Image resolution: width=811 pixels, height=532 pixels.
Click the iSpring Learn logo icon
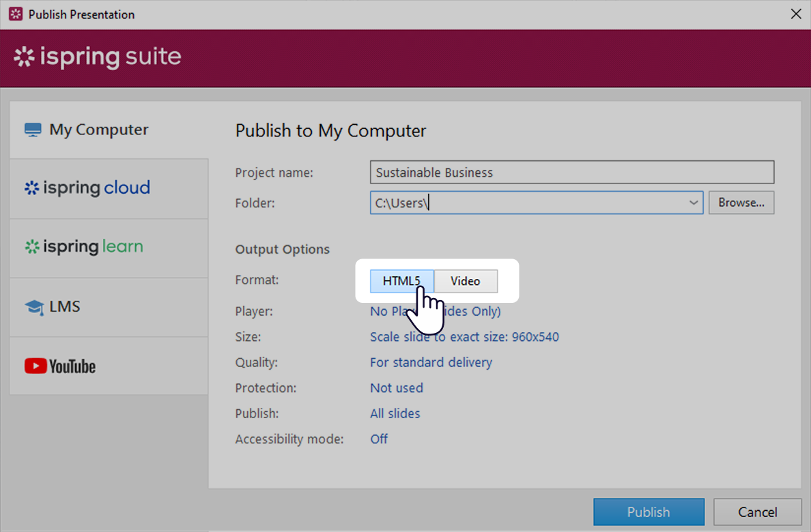pos(33,247)
